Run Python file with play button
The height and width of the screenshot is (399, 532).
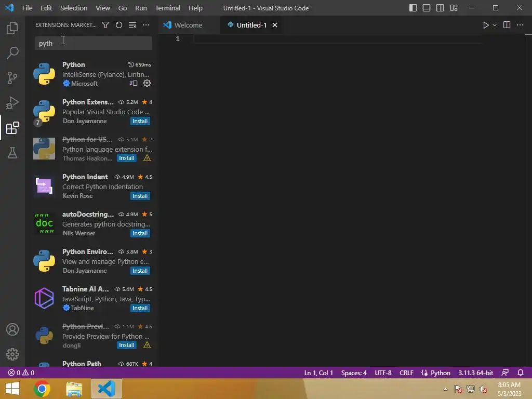[x=486, y=25]
